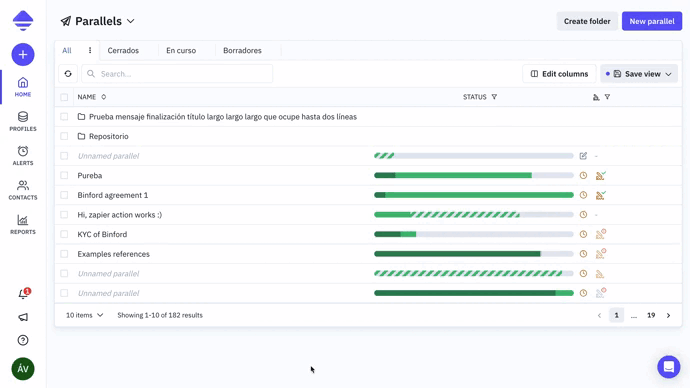Click the Edit columns button

click(559, 74)
